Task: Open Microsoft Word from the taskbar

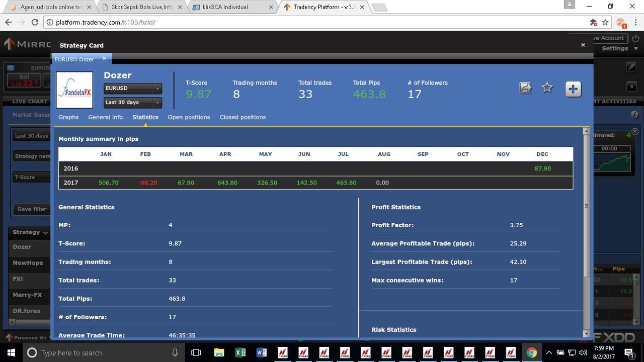Action: coord(261,352)
